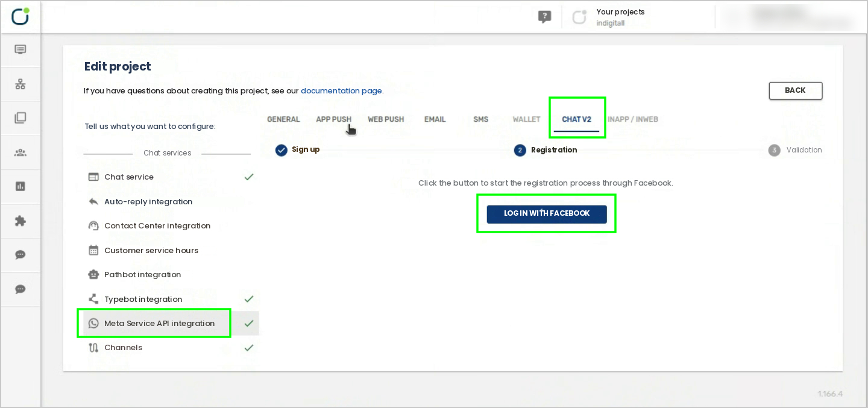Open the audience people icon in sidebar
Image resolution: width=868 pixels, height=408 pixels.
[20, 152]
